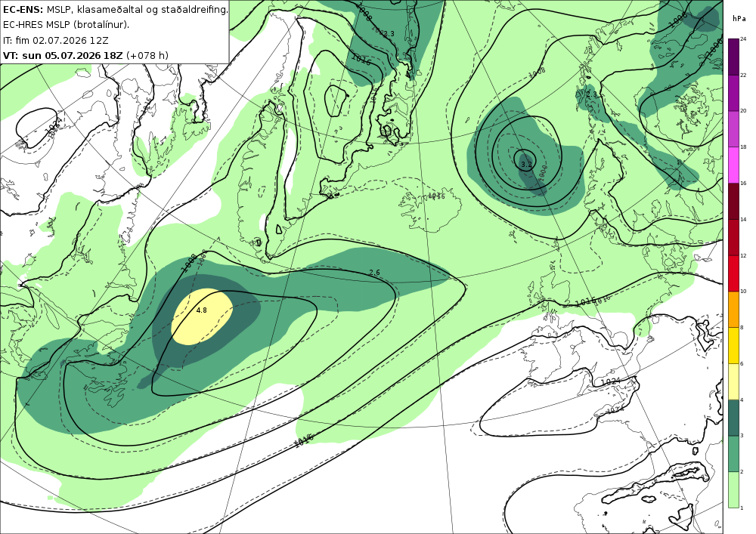Select the bright pink 16–18 hPa legend swatch

(x=733, y=165)
